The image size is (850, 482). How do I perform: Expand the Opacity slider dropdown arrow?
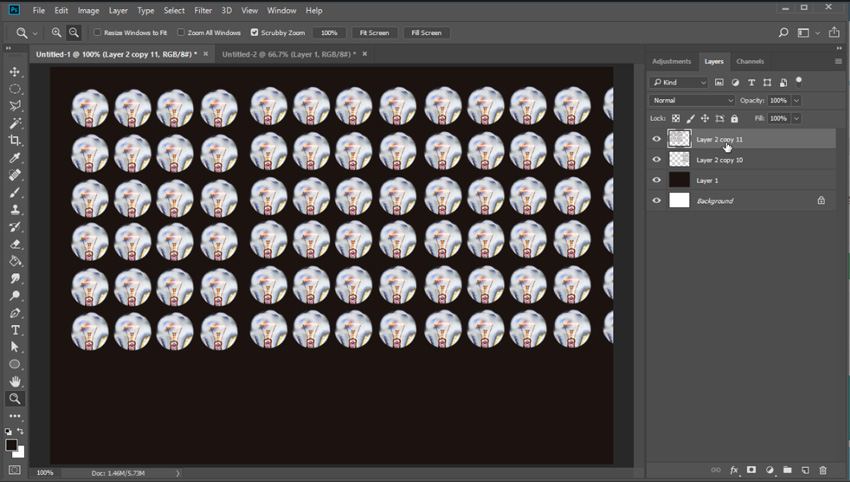pyautogui.click(x=796, y=100)
